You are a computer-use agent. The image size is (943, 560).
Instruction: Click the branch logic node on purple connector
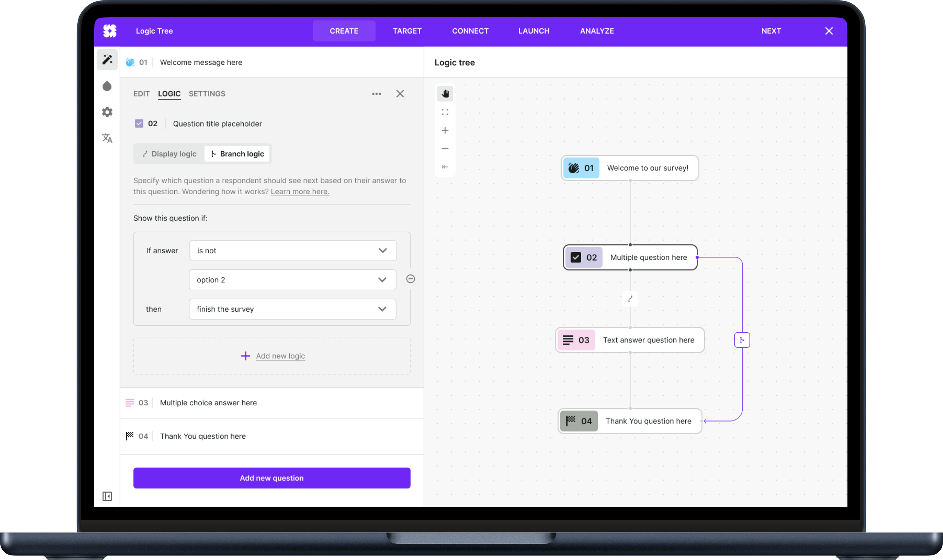(742, 340)
